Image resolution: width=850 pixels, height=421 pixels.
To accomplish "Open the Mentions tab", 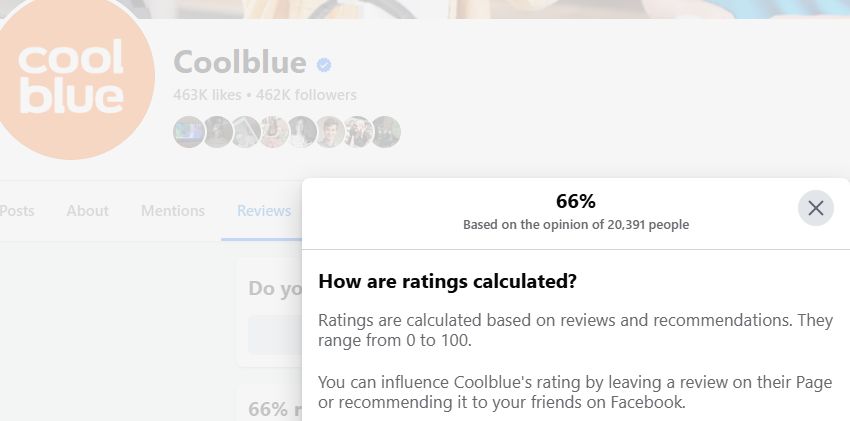I will point(173,211).
